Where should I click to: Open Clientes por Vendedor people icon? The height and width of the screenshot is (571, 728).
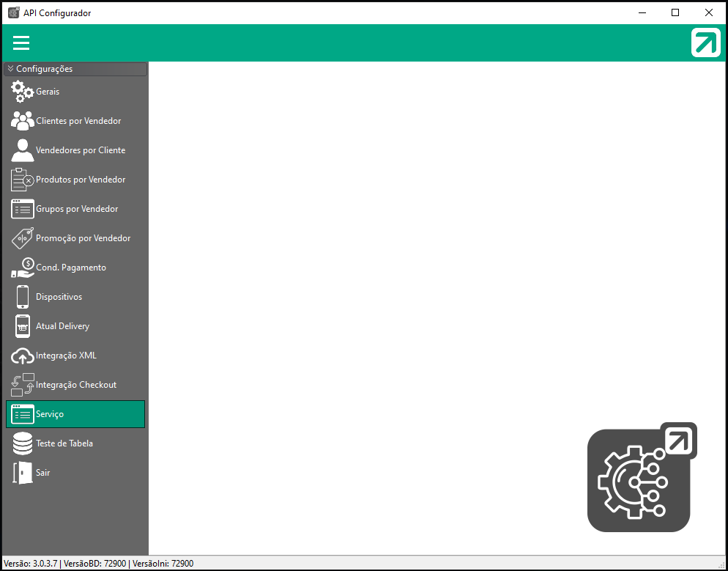click(x=22, y=121)
